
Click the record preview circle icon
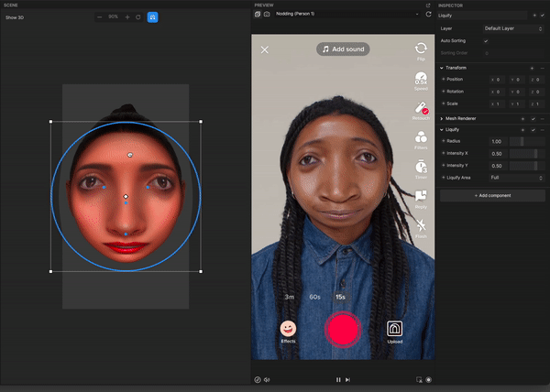pos(429,380)
